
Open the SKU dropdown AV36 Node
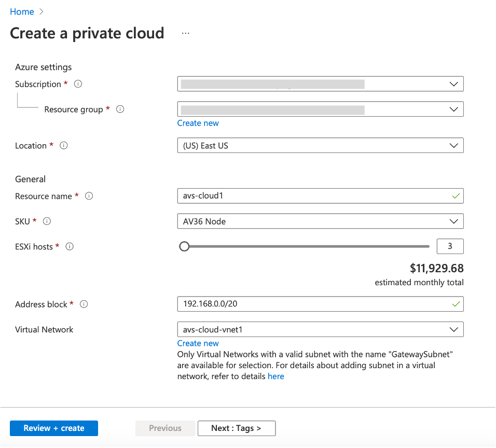coord(321,221)
